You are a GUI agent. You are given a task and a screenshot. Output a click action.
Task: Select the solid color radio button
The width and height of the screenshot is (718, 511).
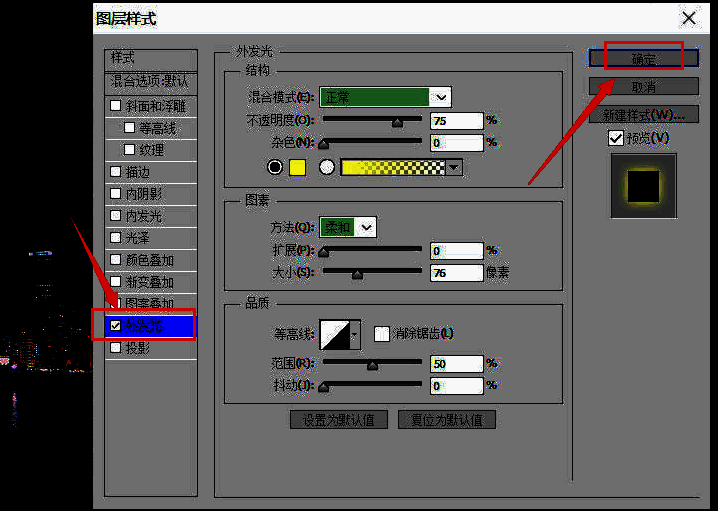click(x=276, y=167)
